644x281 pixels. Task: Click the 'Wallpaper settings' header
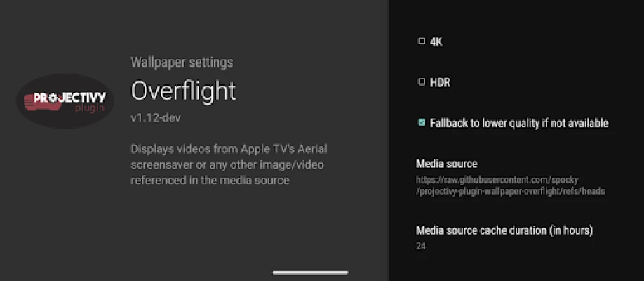(x=182, y=63)
